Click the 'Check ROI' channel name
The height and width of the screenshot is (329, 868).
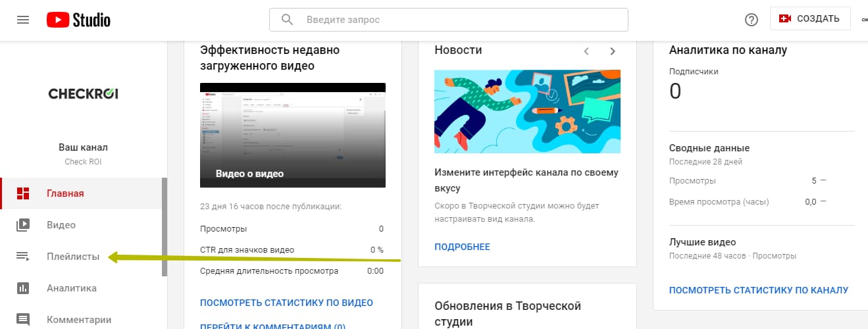[x=84, y=162]
